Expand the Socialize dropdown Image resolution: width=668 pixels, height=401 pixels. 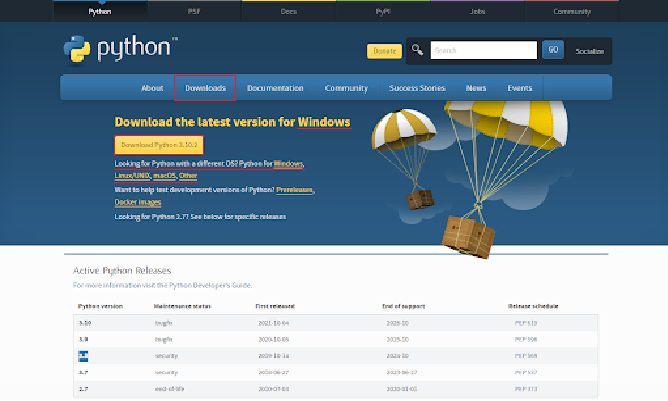[x=590, y=50]
